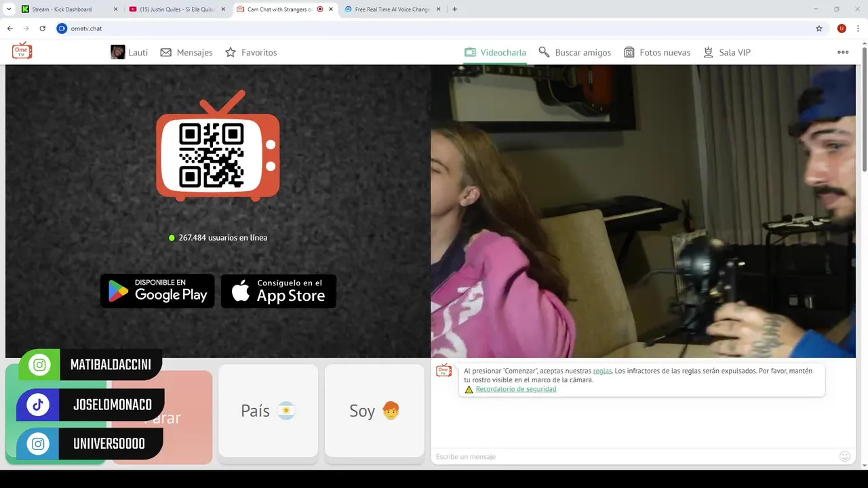Close the AI Voice Changer tab
868x488 pixels.
tap(438, 9)
